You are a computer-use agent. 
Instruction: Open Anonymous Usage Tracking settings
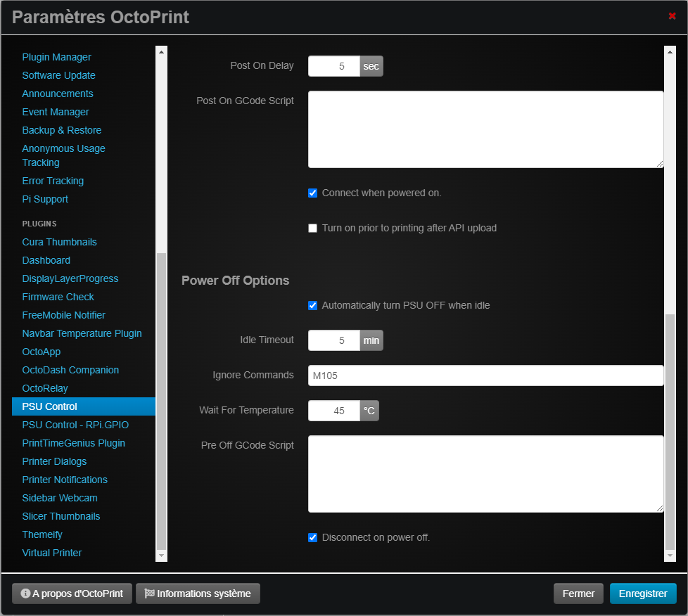[63, 155]
